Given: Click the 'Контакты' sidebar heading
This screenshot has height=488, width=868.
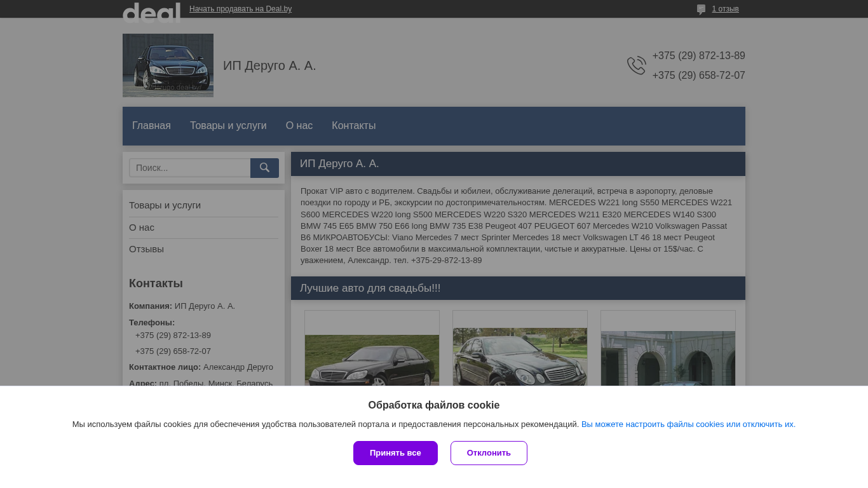Looking at the screenshot, I should [156, 283].
